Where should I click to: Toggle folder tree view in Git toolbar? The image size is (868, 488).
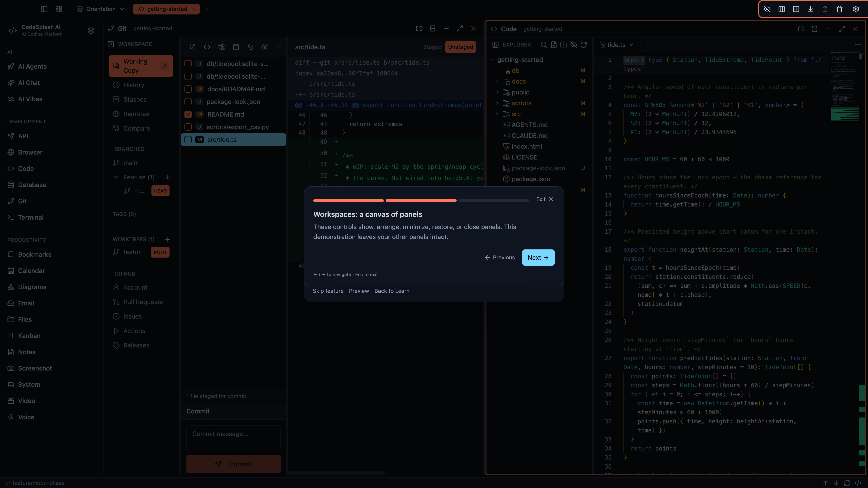221,47
